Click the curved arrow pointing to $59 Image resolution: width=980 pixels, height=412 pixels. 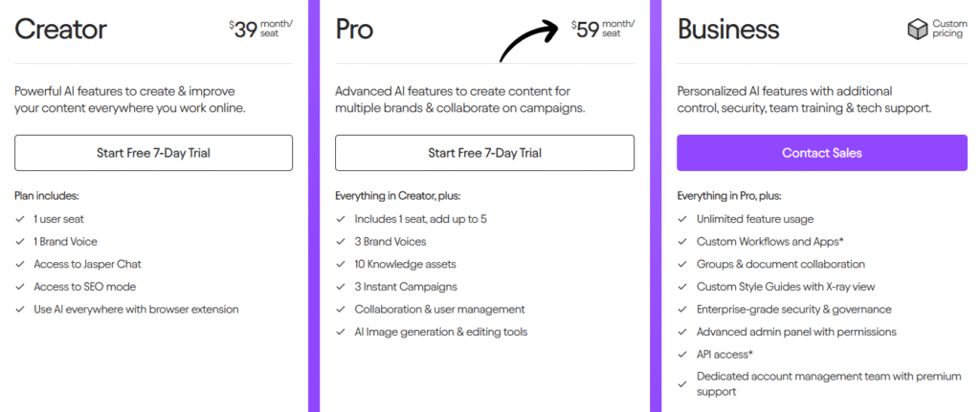pyautogui.click(x=530, y=39)
